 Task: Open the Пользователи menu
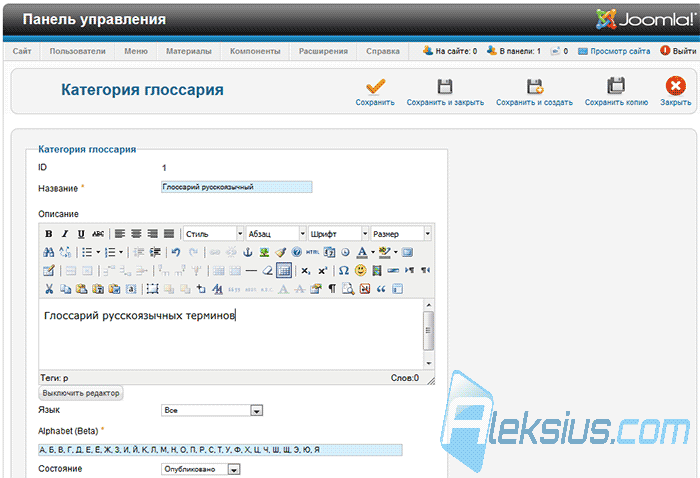tap(77, 51)
